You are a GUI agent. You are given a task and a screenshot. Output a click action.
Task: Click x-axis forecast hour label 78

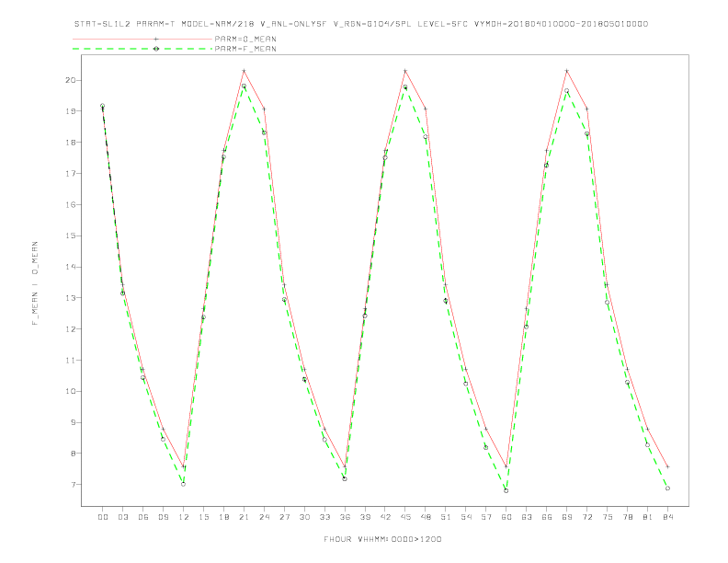pyautogui.click(x=627, y=517)
